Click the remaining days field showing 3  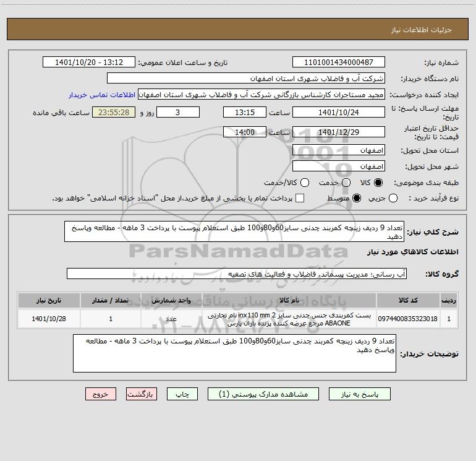178,112
